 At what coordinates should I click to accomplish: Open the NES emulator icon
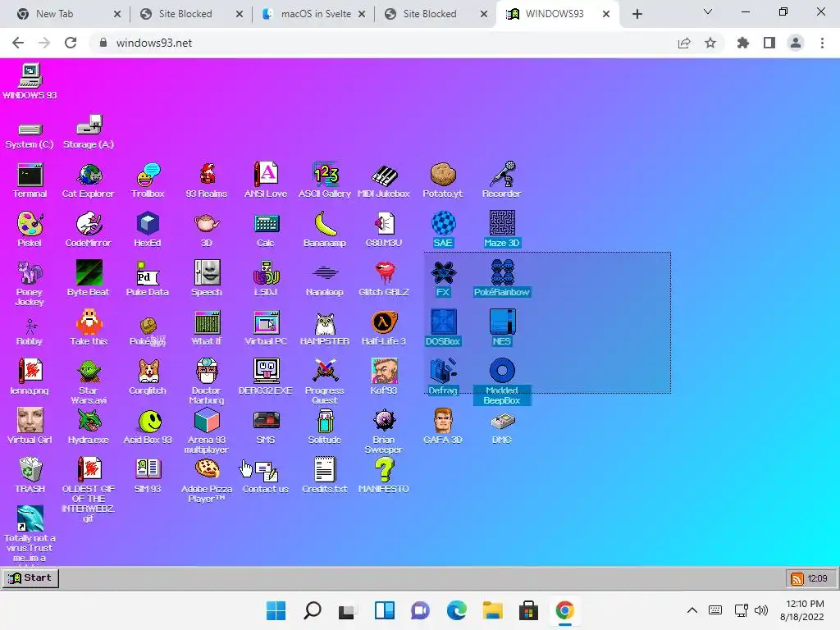tap(502, 328)
